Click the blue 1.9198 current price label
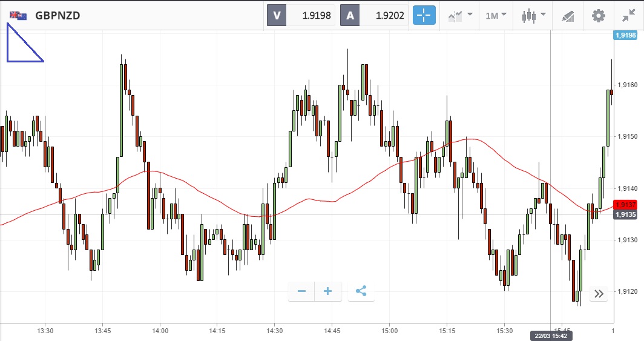 pos(624,36)
